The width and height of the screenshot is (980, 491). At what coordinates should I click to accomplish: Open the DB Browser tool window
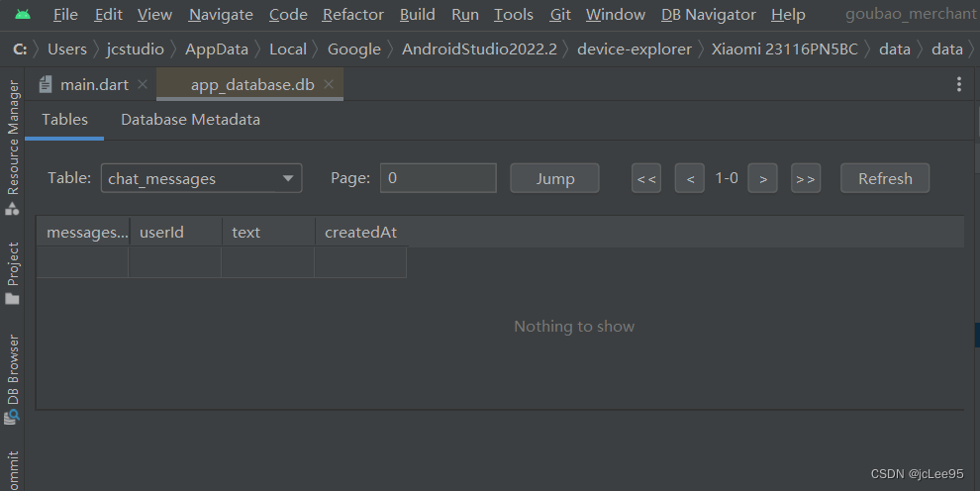[13, 379]
